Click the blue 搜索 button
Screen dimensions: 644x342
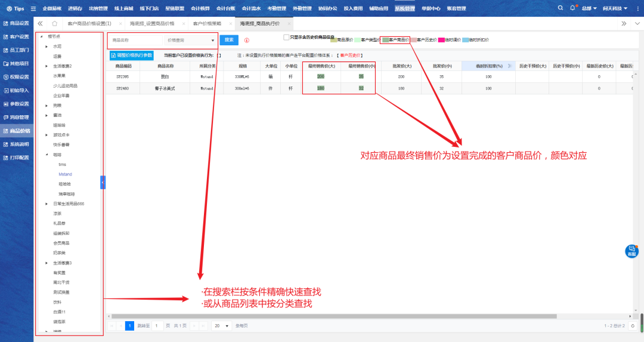[x=228, y=40]
